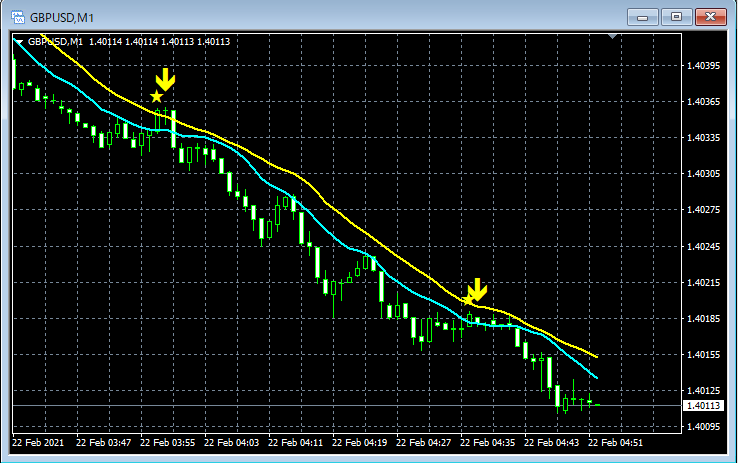The width and height of the screenshot is (739, 463).
Task: Select the cyan moving average line end
Action: 597,377
